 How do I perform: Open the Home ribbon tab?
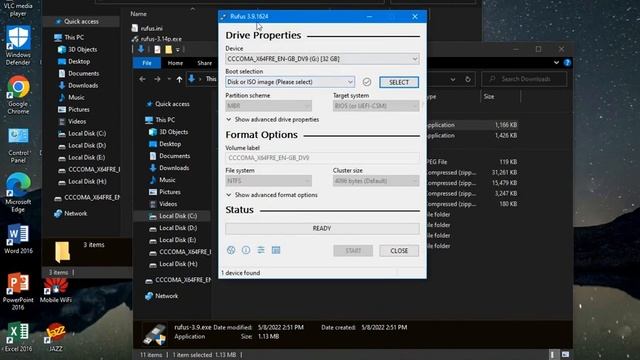coord(175,63)
